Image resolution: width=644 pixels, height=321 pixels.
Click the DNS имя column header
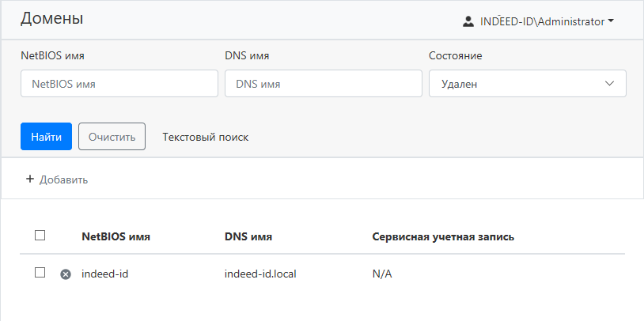pyautogui.click(x=248, y=236)
